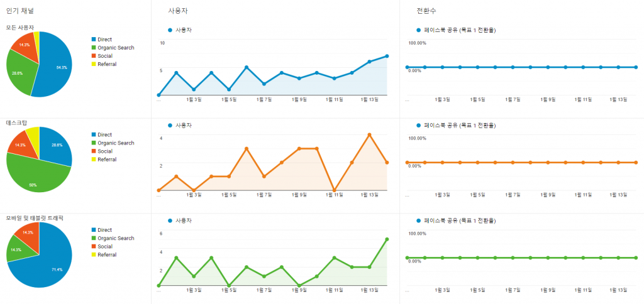Click orange Social swatch in 모바일 및 태블릿 legend

(x=94, y=247)
